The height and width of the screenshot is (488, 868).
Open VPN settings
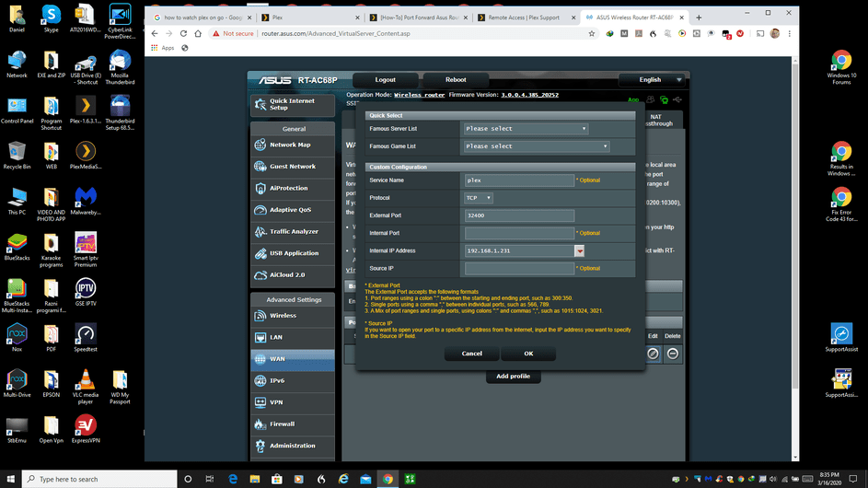coord(293,402)
